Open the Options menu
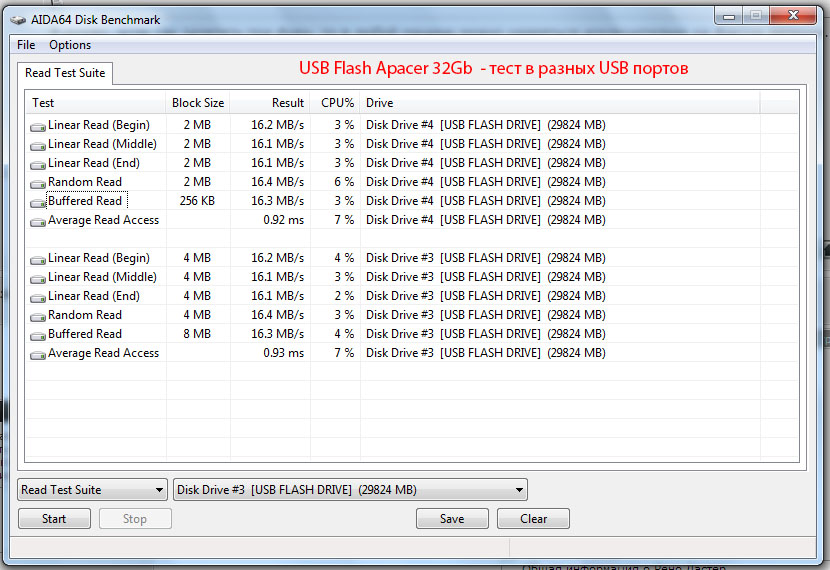The width and height of the screenshot is (830, 570). [x=70, y=45]
